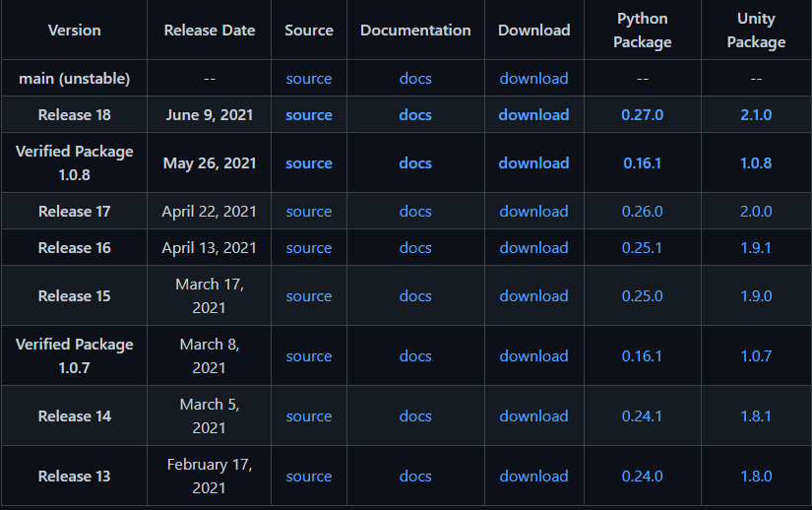Open Python Package 0.24.1 link

(642, 415)
